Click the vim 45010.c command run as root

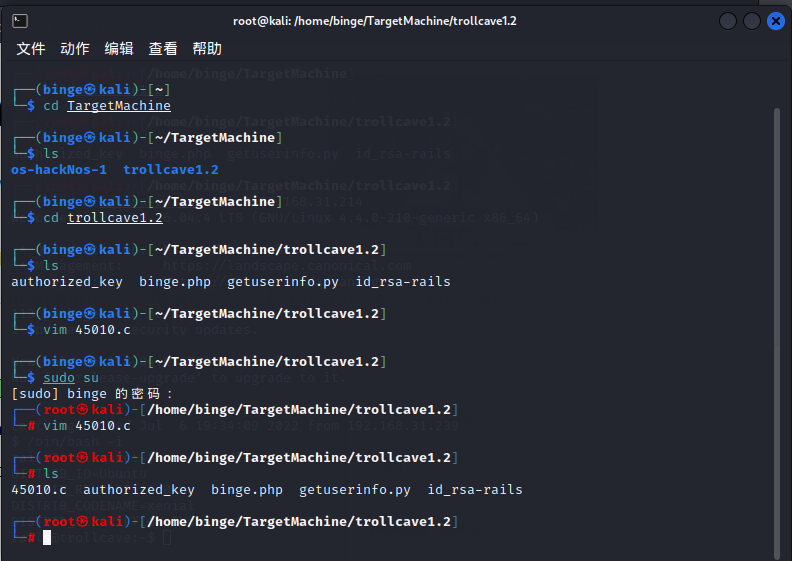pos(86,426)
